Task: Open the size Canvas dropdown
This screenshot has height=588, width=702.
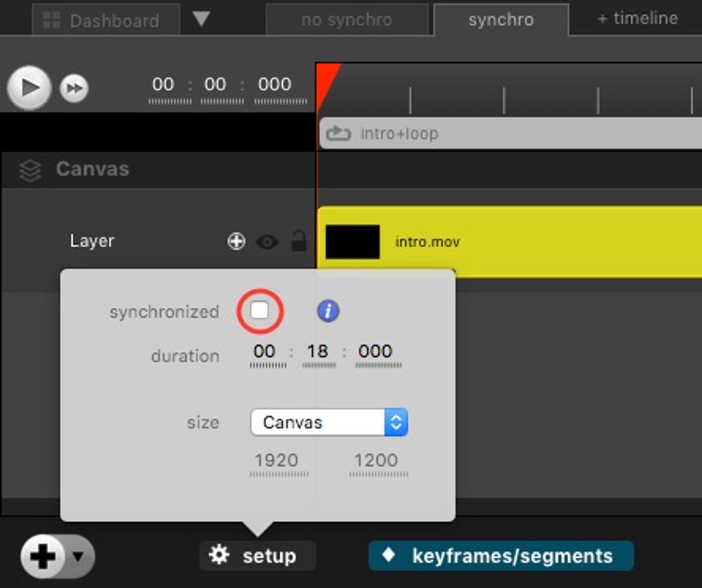Action: pyautogui.click(x=329, y=422)
